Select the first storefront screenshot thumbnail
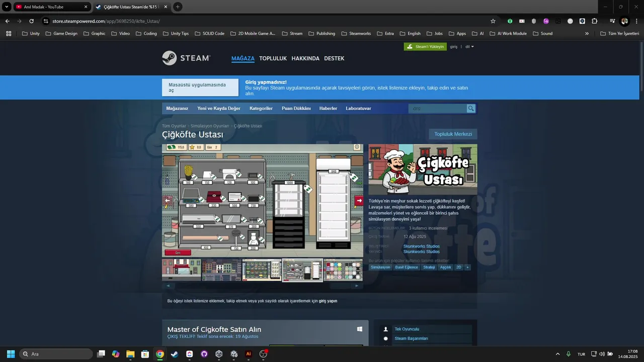This screenshot has height=362, width=644. coord(181,270)
